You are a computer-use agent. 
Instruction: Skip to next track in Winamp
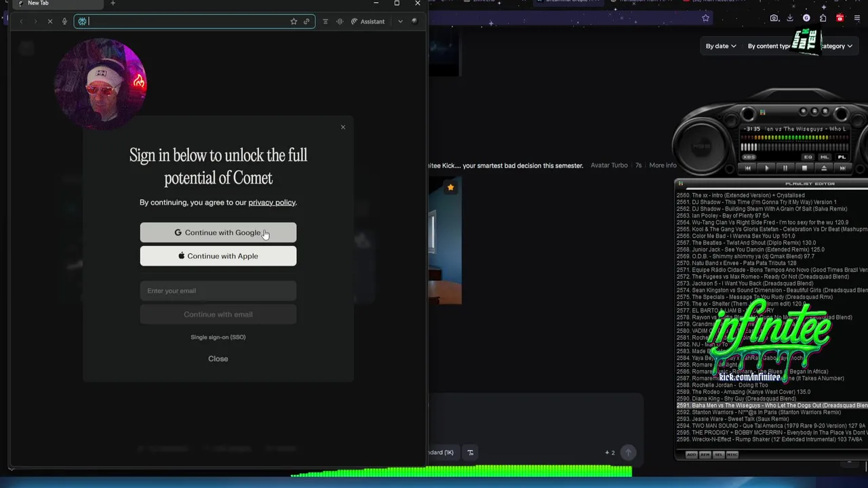[x=842, y=168]
